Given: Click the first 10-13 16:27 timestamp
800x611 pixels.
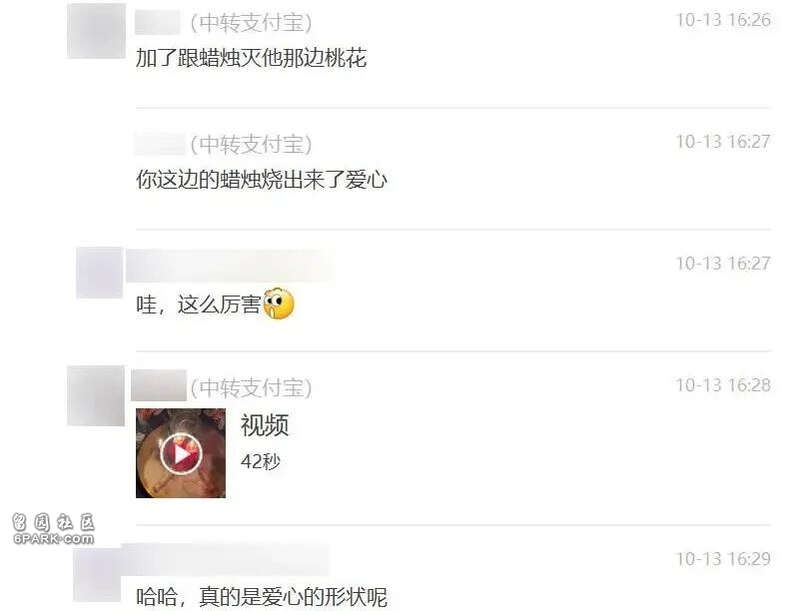Looking at the screenshot, I should pos(723,142).
